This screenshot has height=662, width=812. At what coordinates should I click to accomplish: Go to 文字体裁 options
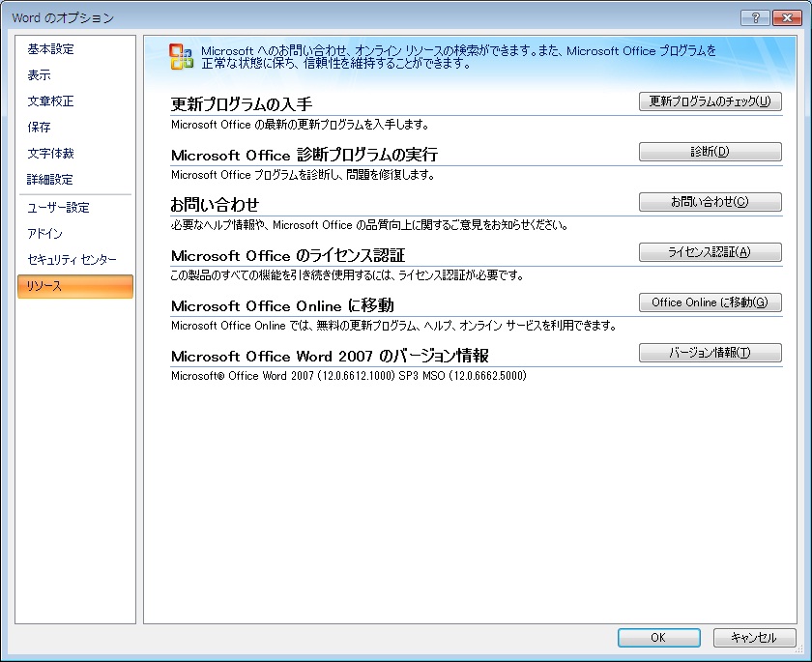point(50,154)
